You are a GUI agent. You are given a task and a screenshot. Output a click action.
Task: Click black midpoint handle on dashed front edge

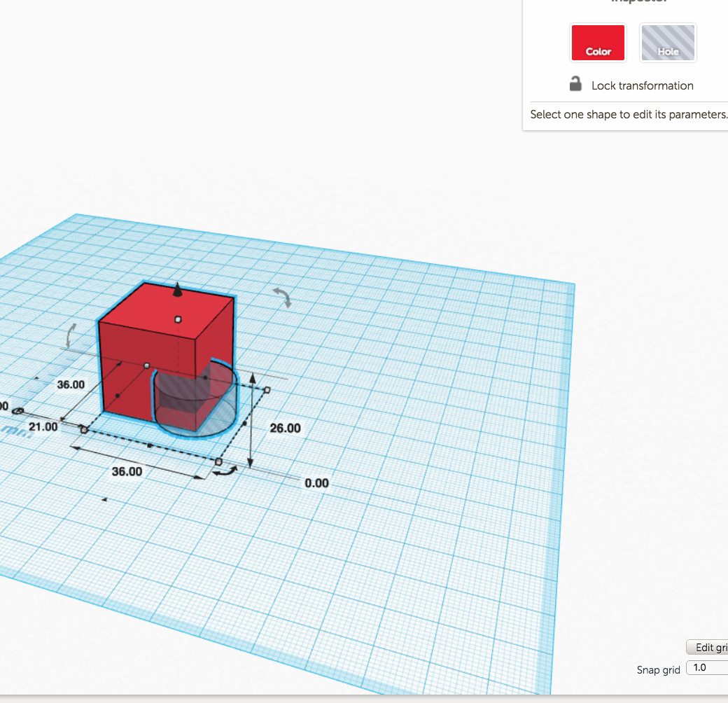coord(149,445)
